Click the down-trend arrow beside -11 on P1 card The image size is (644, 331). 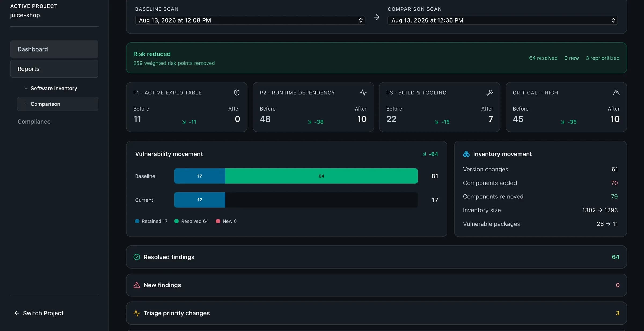click(184, 122)
